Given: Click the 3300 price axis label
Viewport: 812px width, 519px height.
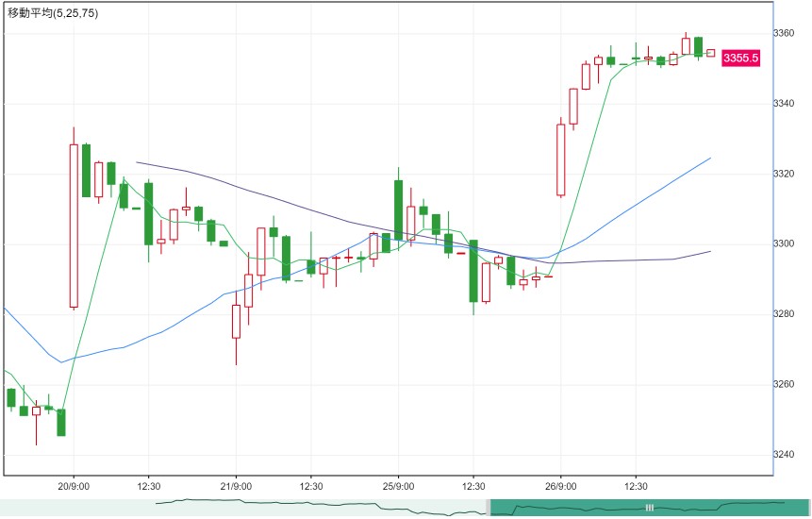Looking at the screenshot, I should [783, 244].
